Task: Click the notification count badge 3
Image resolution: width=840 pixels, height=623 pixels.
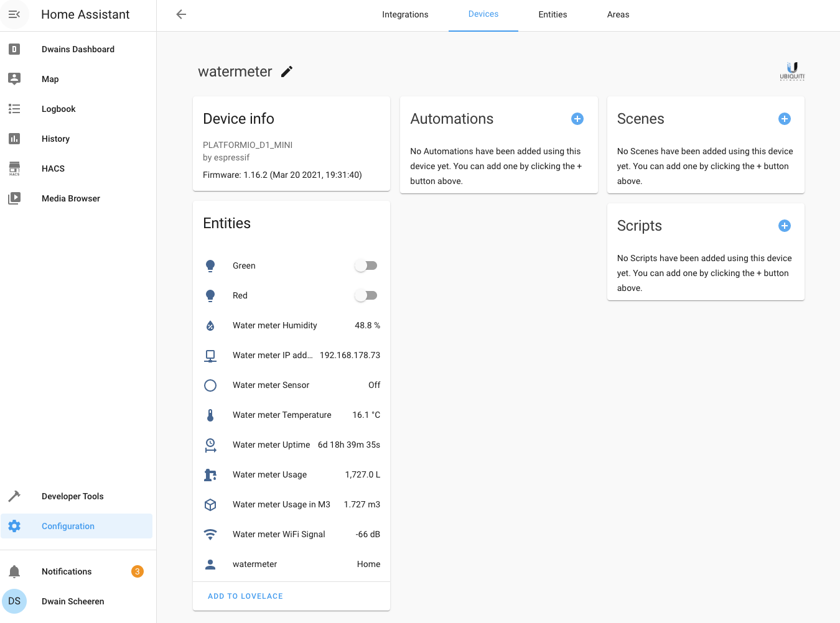Action: point(138,571)
